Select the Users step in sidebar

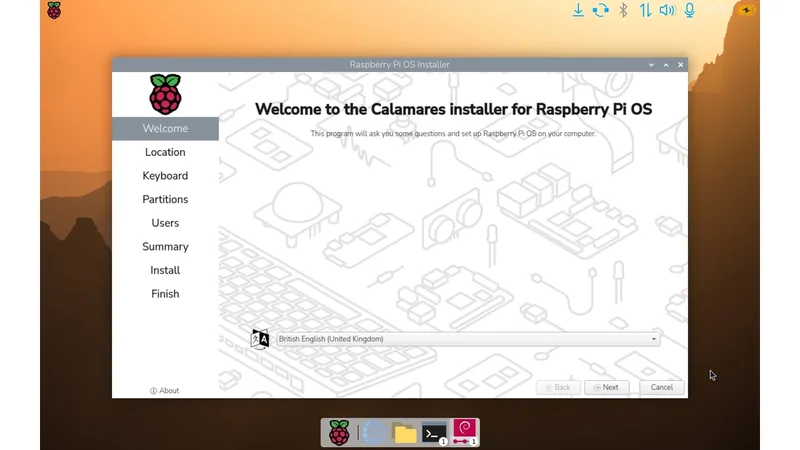[165, 223]
